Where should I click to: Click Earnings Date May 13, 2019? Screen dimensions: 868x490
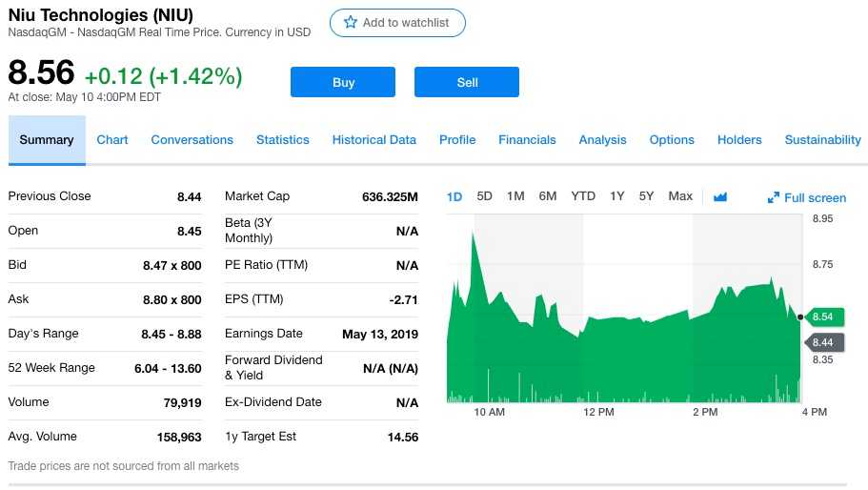point(380,335)
